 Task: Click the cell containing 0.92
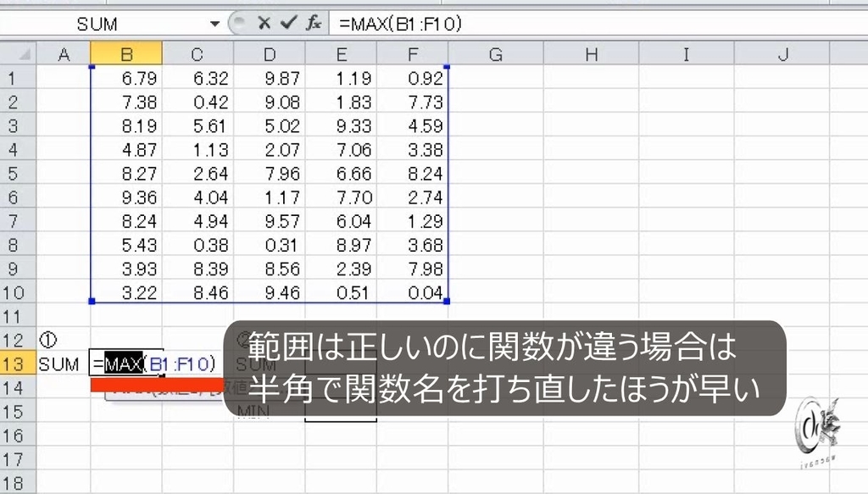click(413, 78)
